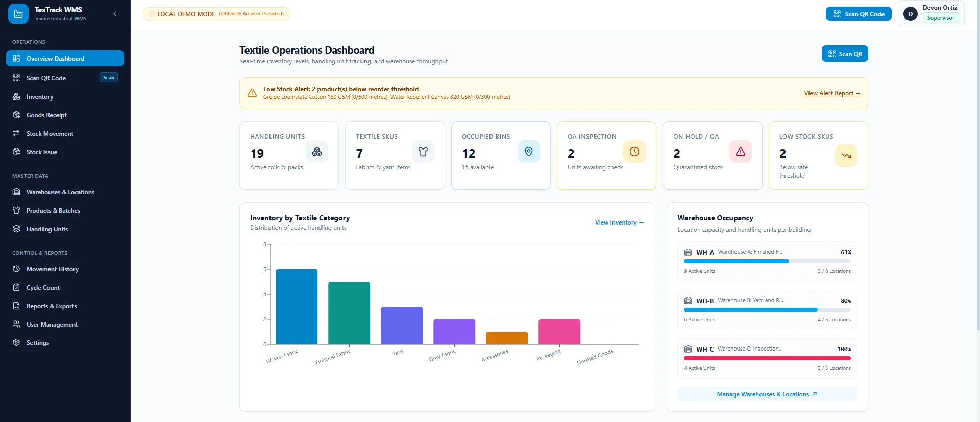Click the Textile SKUs card shirt icon

tap(423, 152)
